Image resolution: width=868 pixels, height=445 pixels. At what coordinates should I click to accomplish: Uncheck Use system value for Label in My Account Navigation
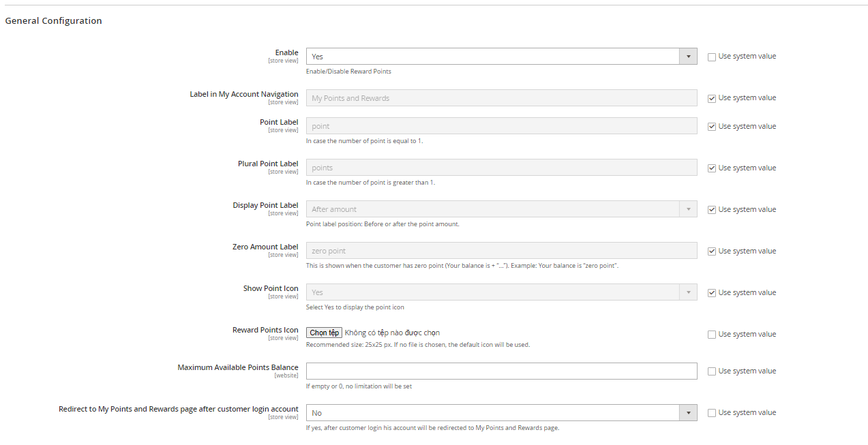[x=712, y=99]
